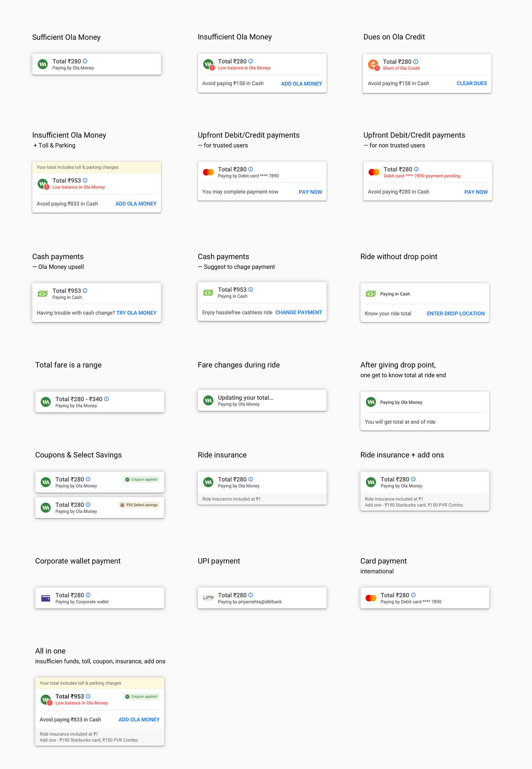The width and height of the screenshot is (532, 769).
Task: Click 'Short of Ola Credit' warning text
Action: [x=401, y=68]
